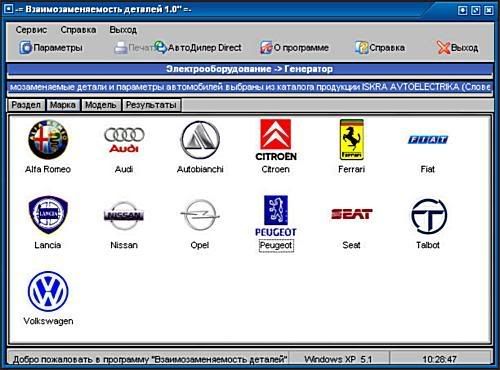Open the Параметры toolbar icon

(25, 48)
